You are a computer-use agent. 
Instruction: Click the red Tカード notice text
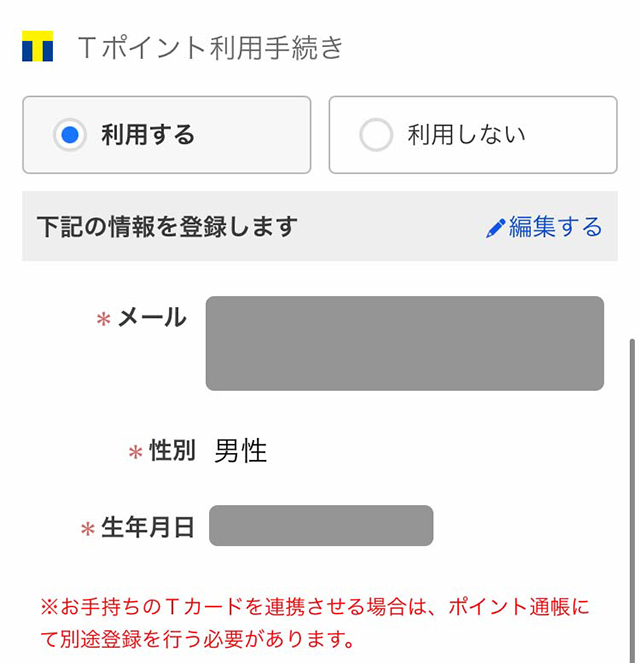click(315, 622)
